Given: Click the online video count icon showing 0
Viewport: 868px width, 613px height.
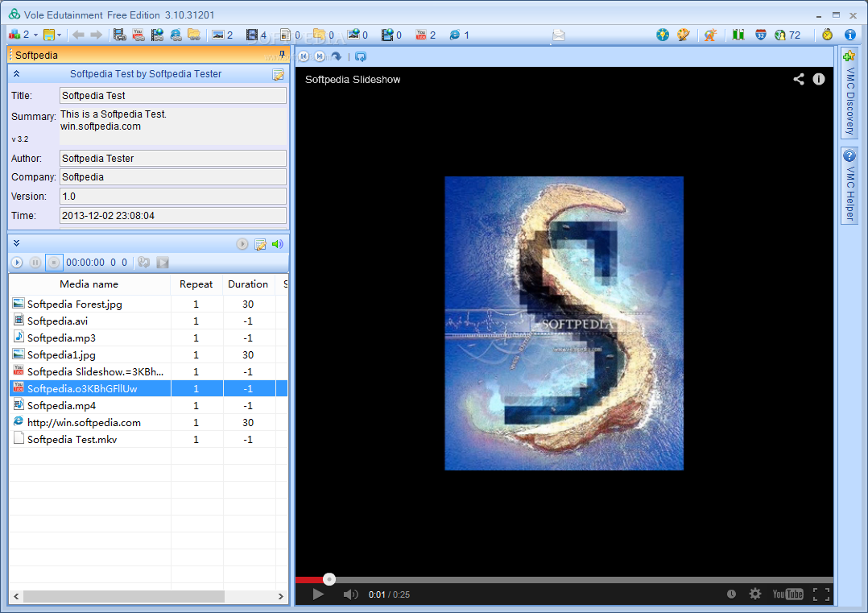Looking at the screenshot, I should (387, 35).
